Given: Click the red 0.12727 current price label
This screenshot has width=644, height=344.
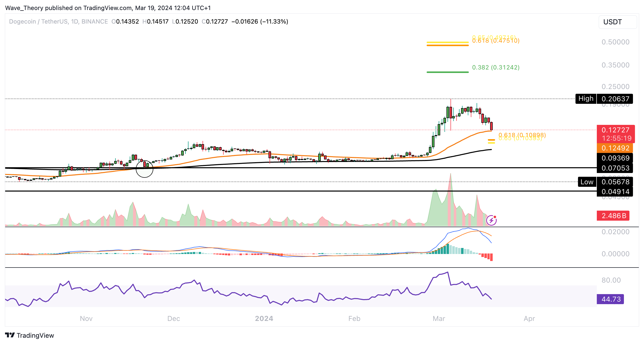Looking at the screenshot, I should pyautogui.click(x=615, y=130).
